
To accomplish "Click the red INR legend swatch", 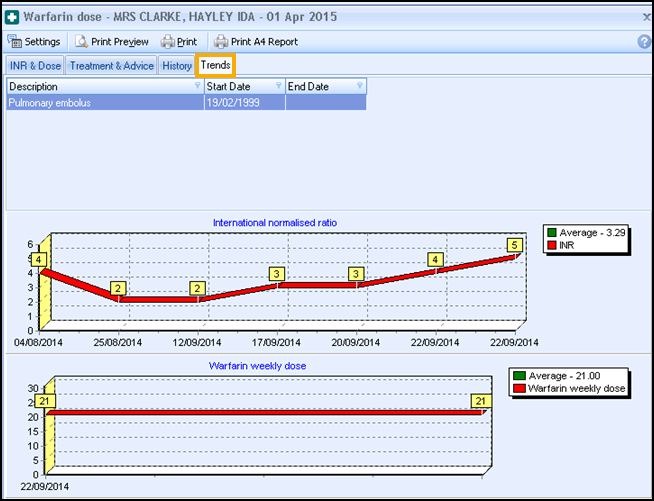I will 553,245.
